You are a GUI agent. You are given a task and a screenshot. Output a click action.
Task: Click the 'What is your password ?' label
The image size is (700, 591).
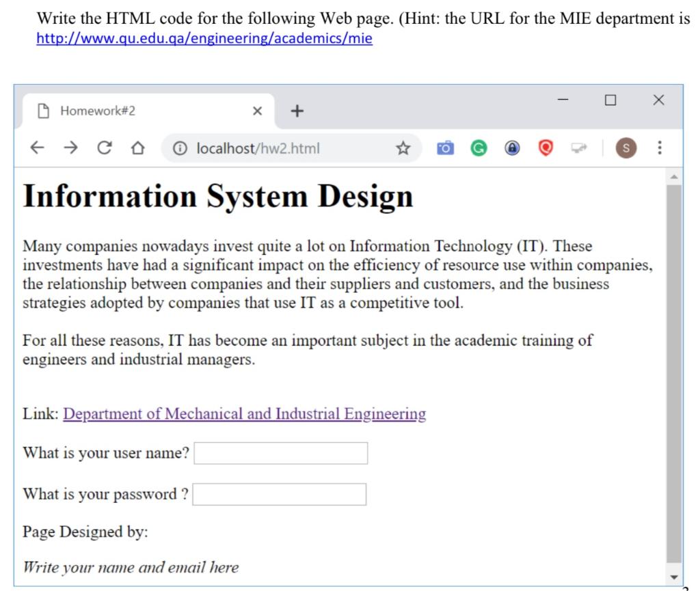point(106,494)
